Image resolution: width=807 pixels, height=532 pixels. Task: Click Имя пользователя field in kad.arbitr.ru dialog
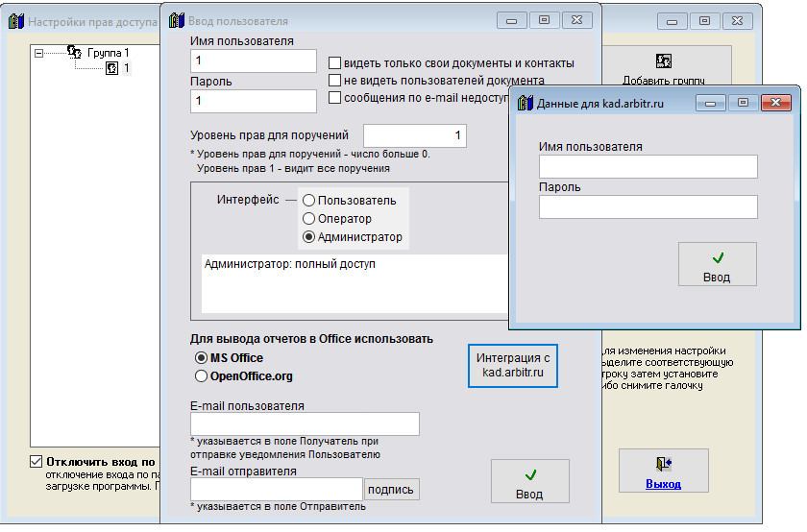(648, 167)
